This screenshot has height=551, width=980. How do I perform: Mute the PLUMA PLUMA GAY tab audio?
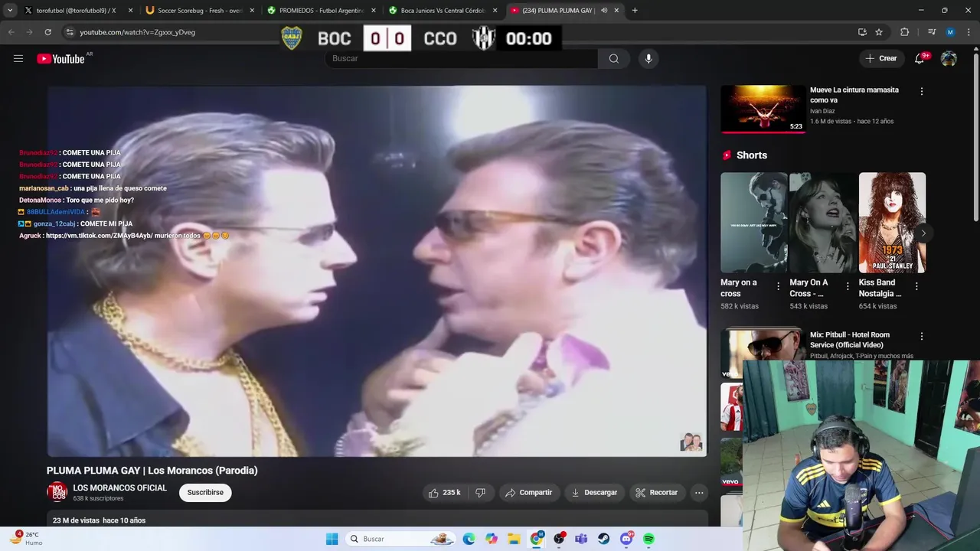[604, 11]
